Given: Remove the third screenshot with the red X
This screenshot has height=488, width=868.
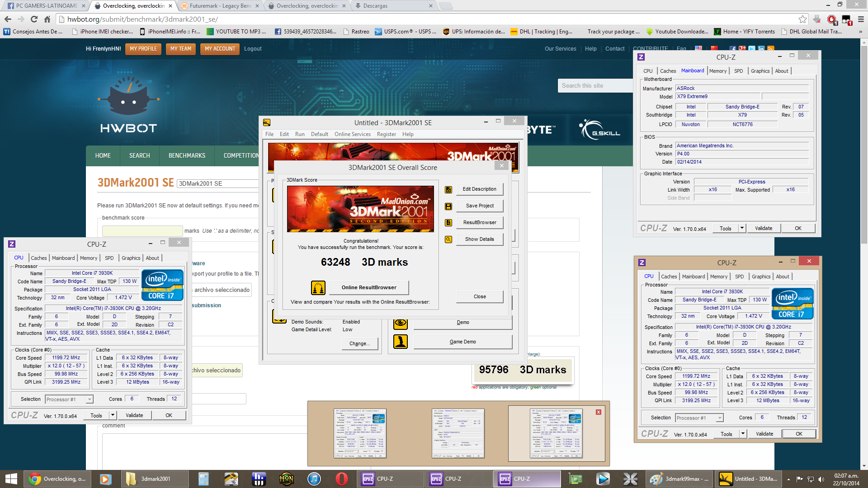Looking at the screenshot, I should tap(598, 412).
